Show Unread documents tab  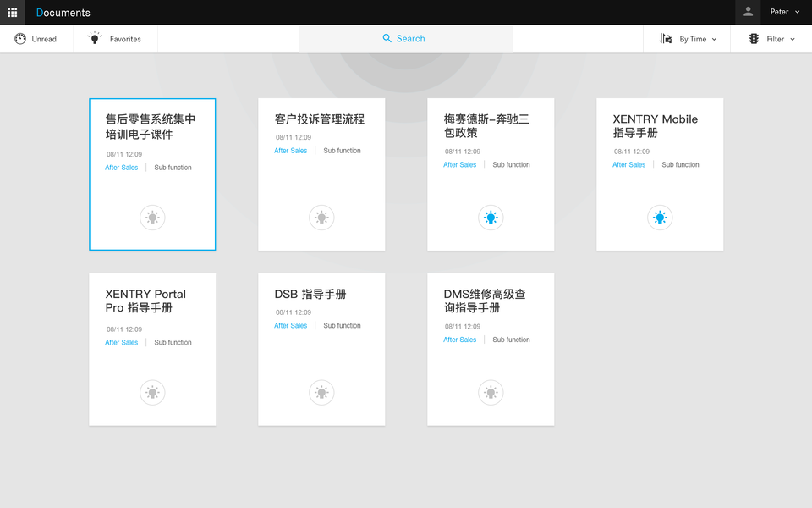pyautogui.click(x=36, y=39)
